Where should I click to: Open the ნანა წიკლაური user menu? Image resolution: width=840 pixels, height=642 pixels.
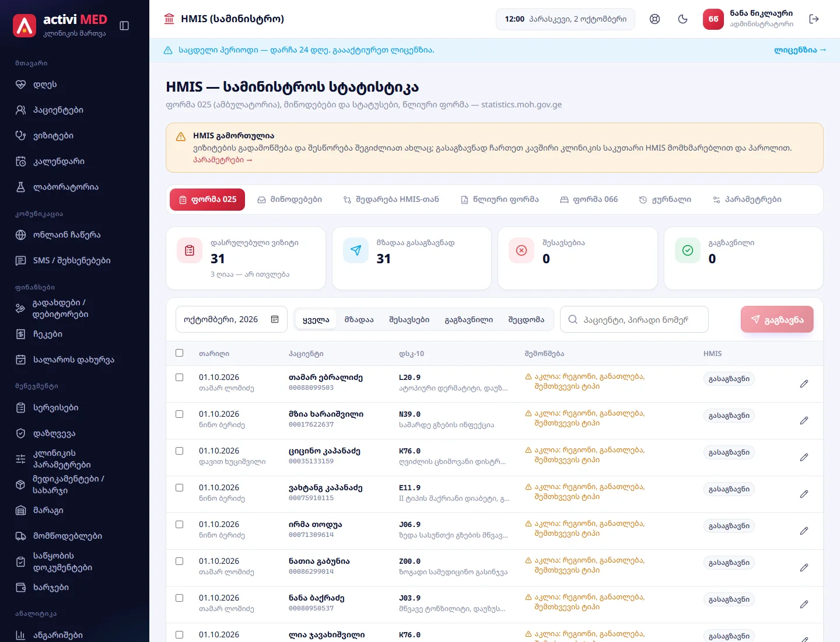coord(748,19)
